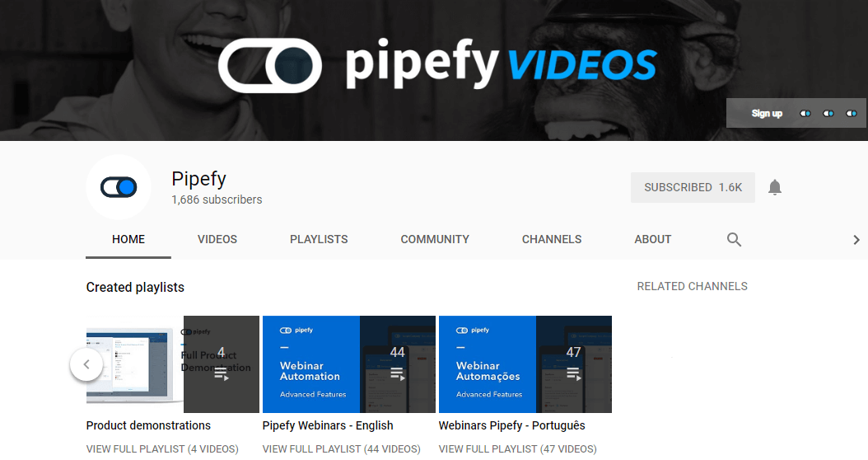The image size is (868, 460).
Task: View full playlist (44 videos)
Action: point(342,449)
